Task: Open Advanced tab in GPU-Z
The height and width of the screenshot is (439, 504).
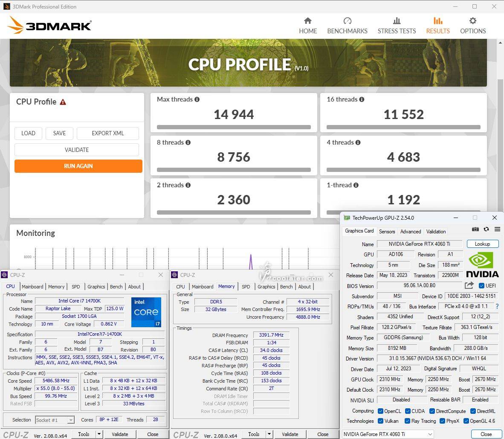Action: click(x=411, y=232)
